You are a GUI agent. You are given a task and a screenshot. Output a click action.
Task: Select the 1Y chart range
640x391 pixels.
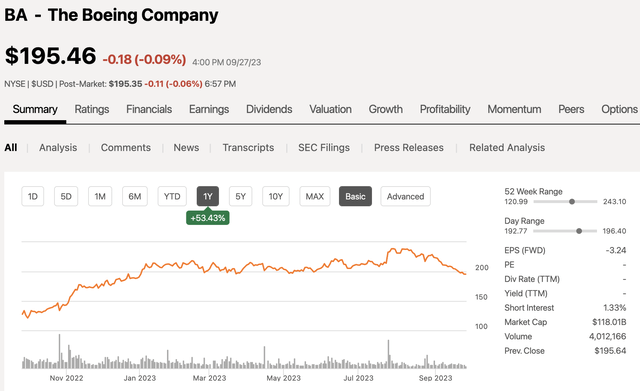[208, 196]
